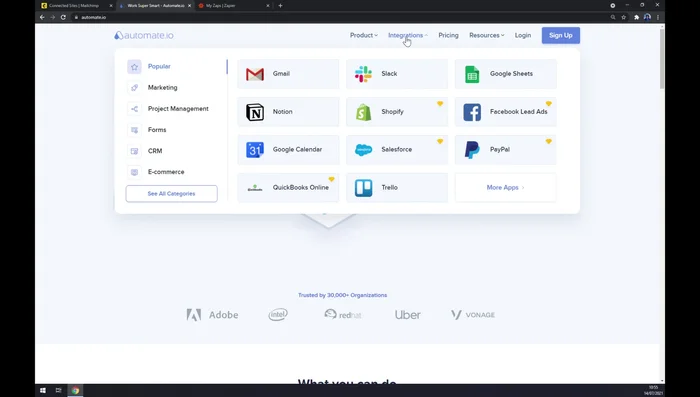Click the Salesforce cloud icon
The height and width of the screenshot is (397, 700).
363,150
